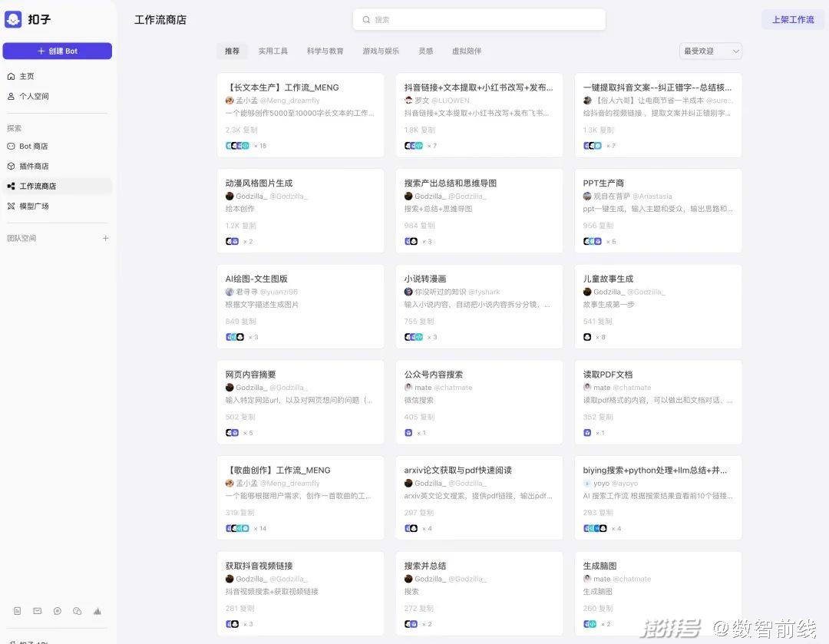
Task: Click the Volcano Engine mountain icon
Action: [97, 611]
